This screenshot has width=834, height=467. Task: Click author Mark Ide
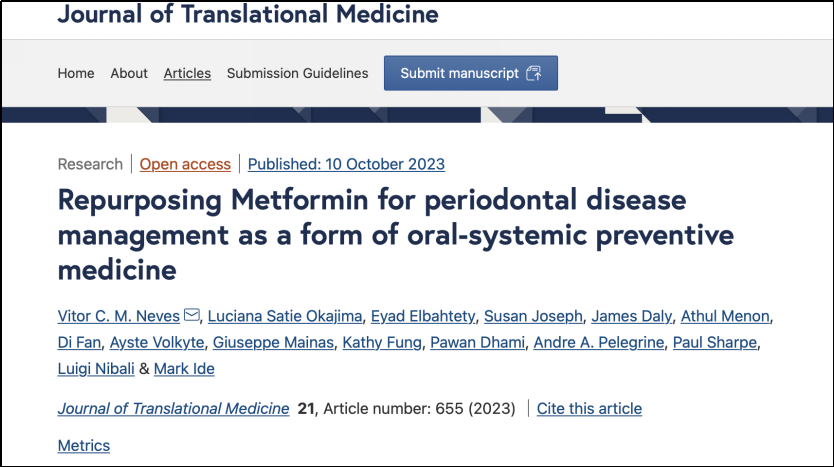coord(184,369)
